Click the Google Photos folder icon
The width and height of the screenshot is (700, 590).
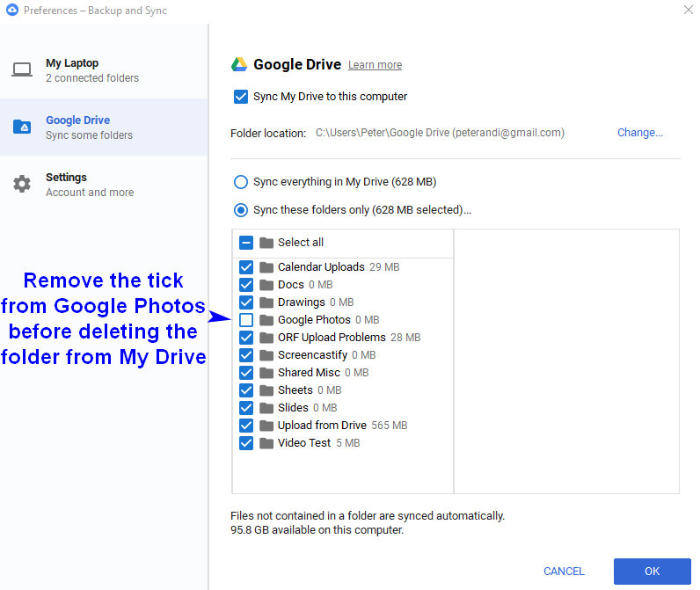coord(266,320)
